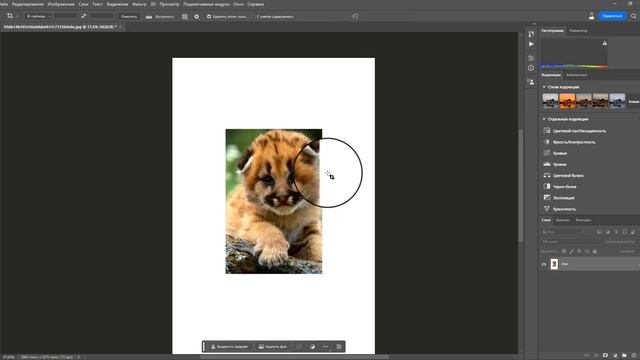The image size is (640, 360).
Task: Click the Фон layer thumbnail
Action: click(554, 264)
